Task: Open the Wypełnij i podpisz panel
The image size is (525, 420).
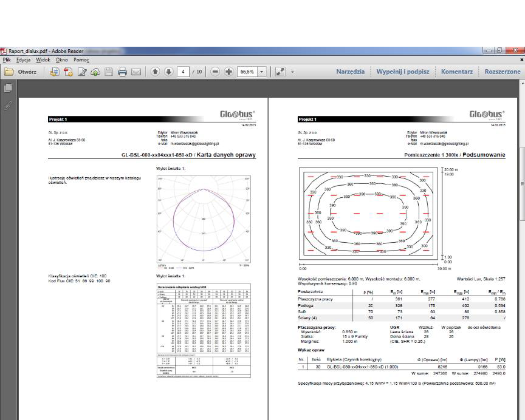Action: 403,72
